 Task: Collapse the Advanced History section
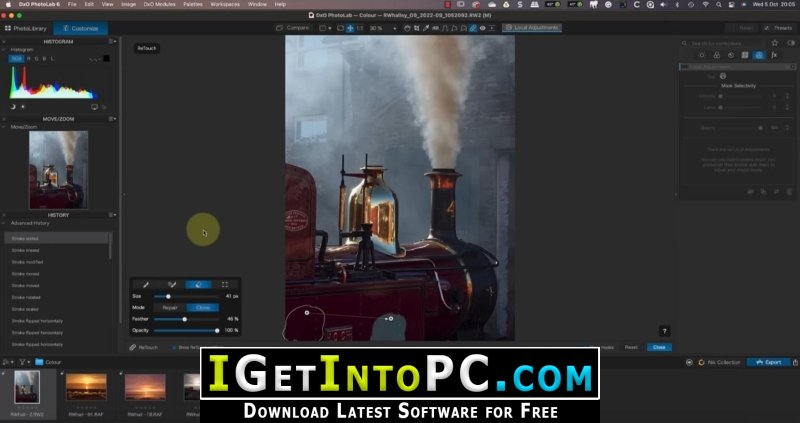pyautogui.click(x=4, y=223)
